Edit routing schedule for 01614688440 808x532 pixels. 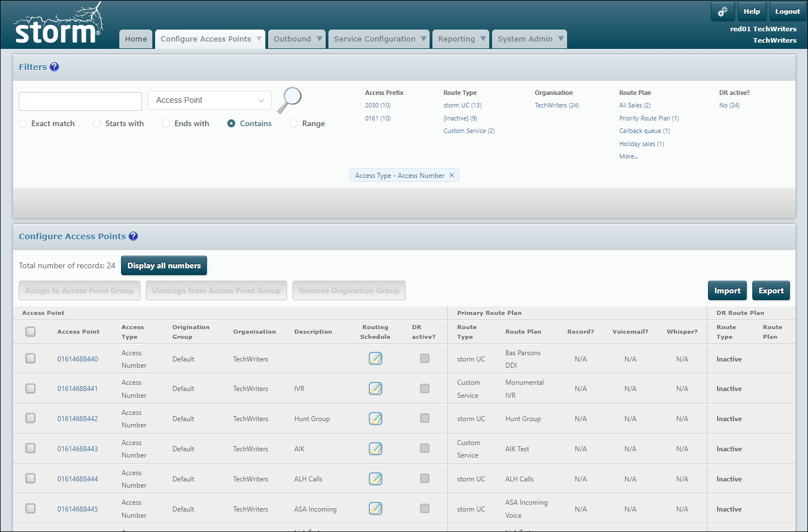click(376, 359)
